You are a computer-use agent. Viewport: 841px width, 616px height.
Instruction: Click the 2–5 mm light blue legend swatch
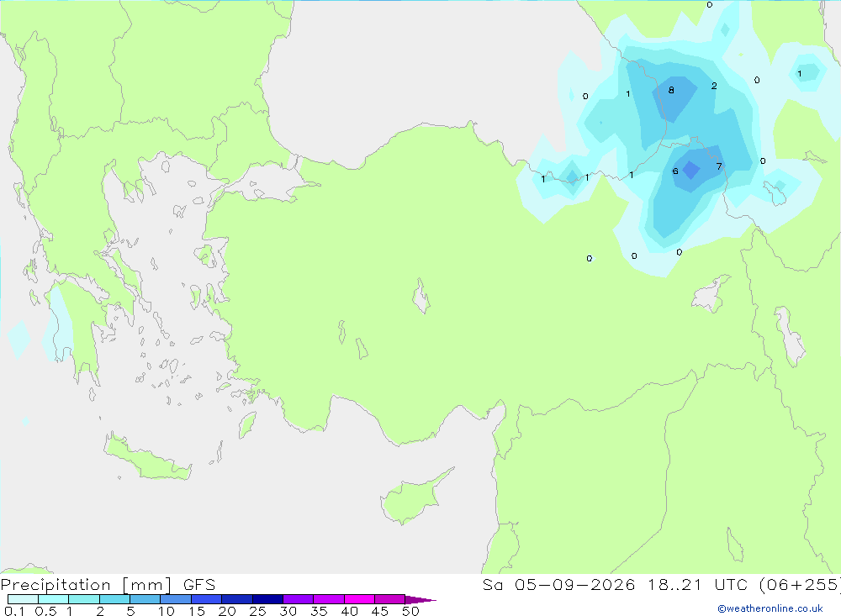(114, 599)
